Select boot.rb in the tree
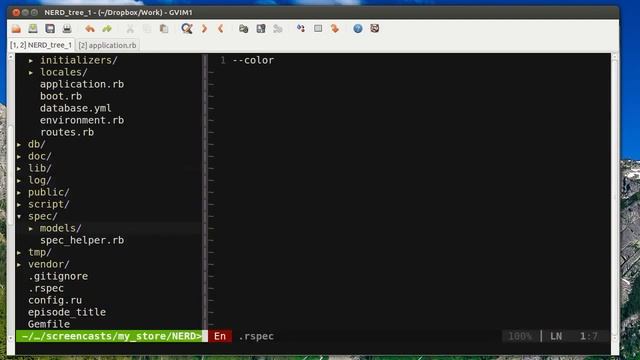The width and height of the screenshot is (640, 360). coord(61,96)
